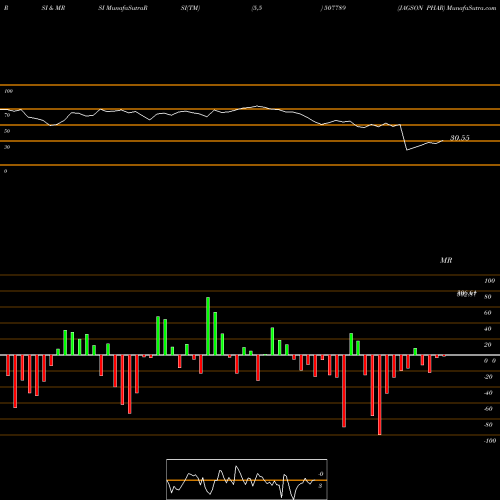Click the MR right axis label -20
Screen dimensions: 500x500
(488, 377)
